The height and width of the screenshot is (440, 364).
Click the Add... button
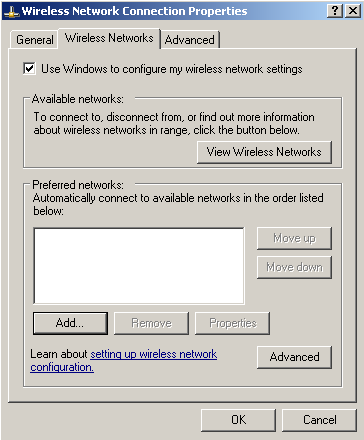70,323
